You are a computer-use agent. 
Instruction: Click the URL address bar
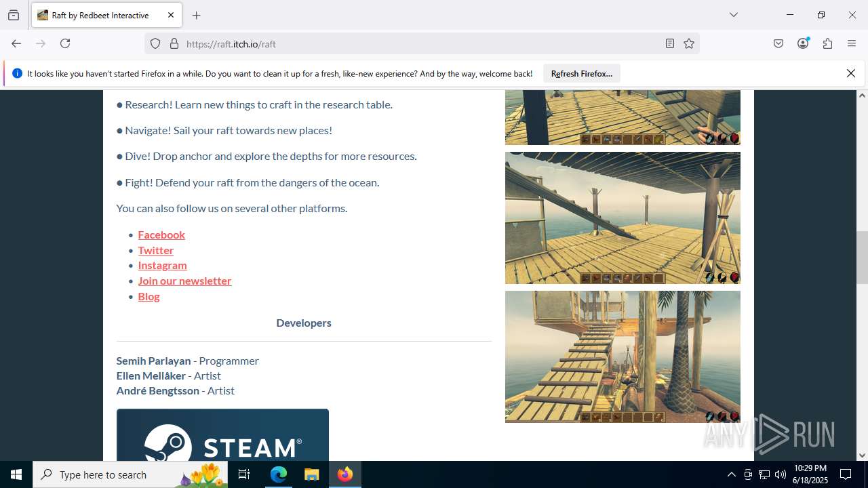tap(420, 43)
